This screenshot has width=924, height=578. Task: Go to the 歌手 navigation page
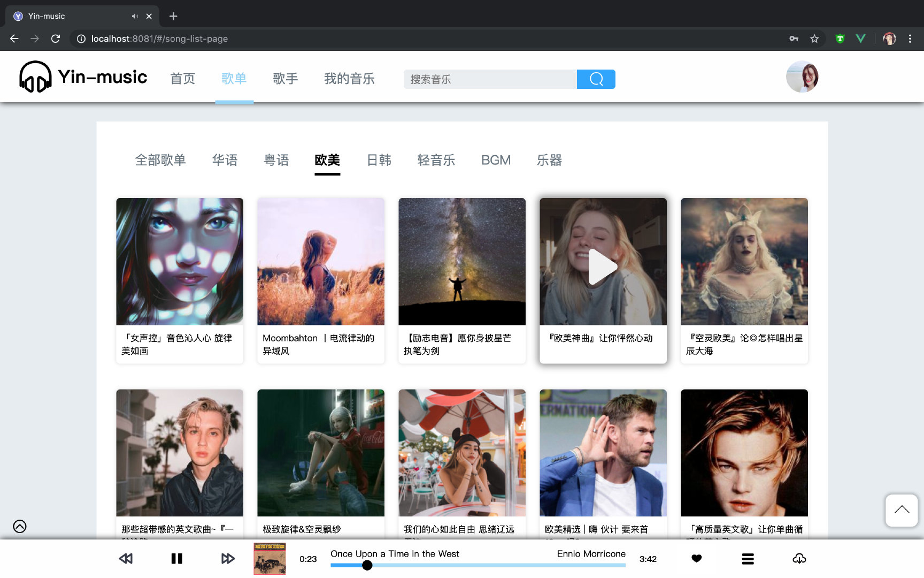coord(286,79)
